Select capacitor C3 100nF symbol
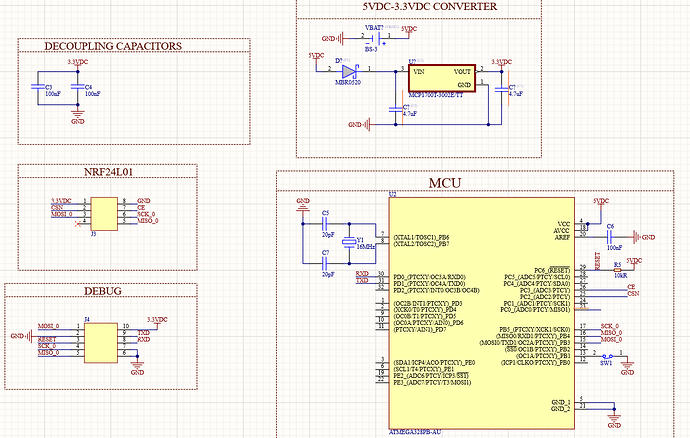 tap(38, 87)
